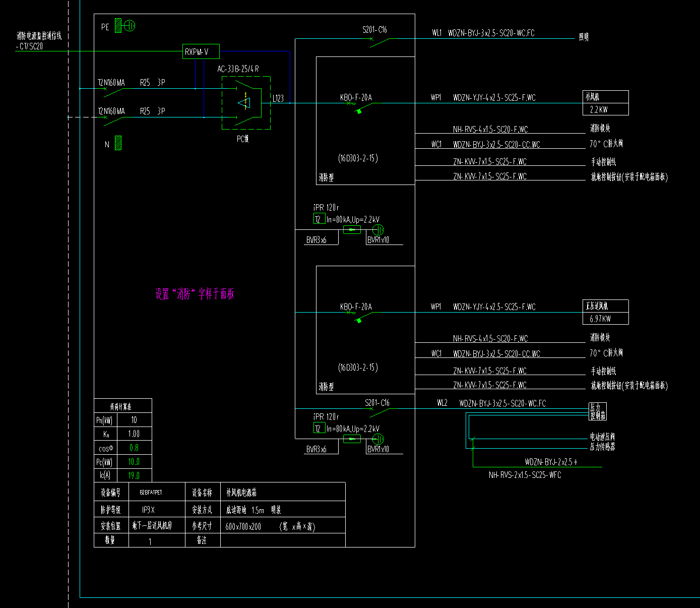Select the 底边距地 1.5m 明装 installation cell
This screenshot has width=700, height=608.
pos(283,509)
